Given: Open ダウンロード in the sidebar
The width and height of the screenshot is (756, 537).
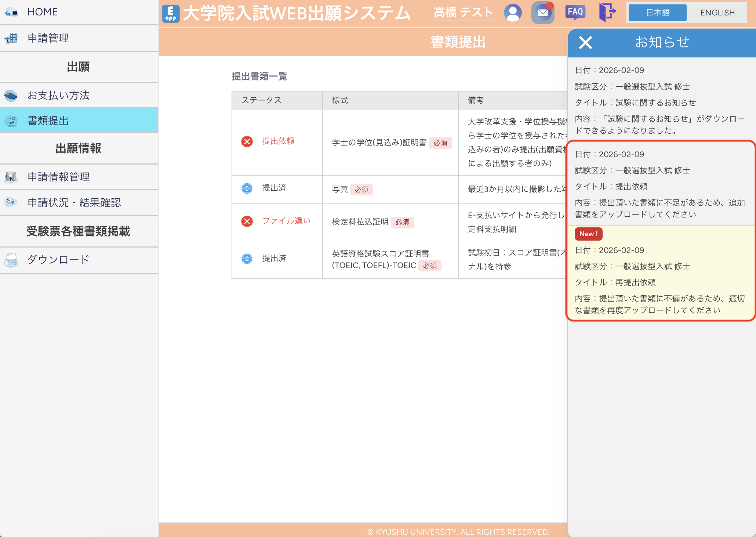Looking at the screenshot, I should (x=58, y=260).
